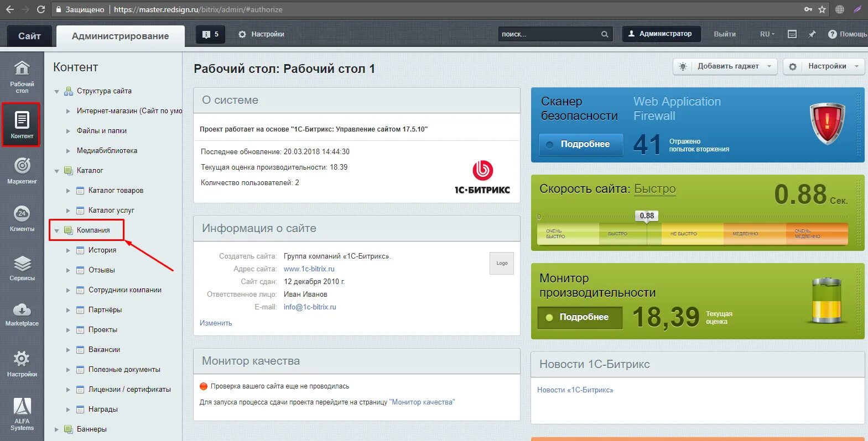Select Отзывы in the tree
Image resolution: width=868 pixels, height=441 pixels.
102,270
